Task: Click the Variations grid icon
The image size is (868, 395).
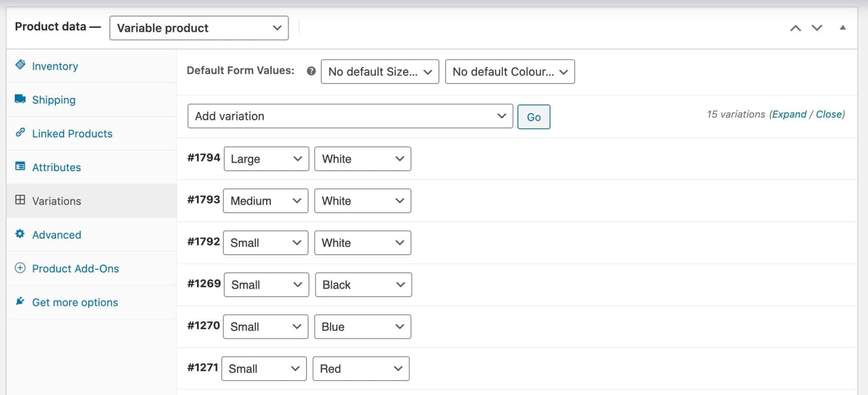Action: pyautogui.click(x=20, y=200)
